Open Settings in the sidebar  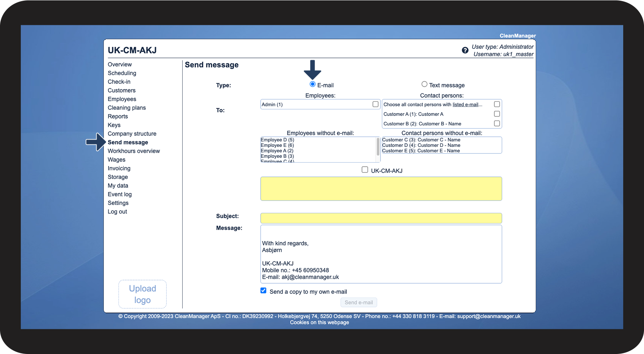coord(118,203)
